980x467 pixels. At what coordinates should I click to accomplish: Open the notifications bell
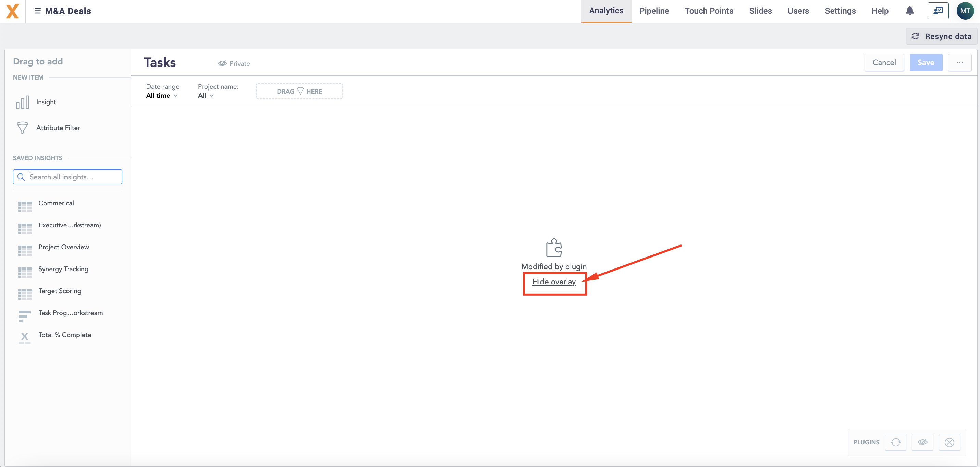(x=910, y=11)
